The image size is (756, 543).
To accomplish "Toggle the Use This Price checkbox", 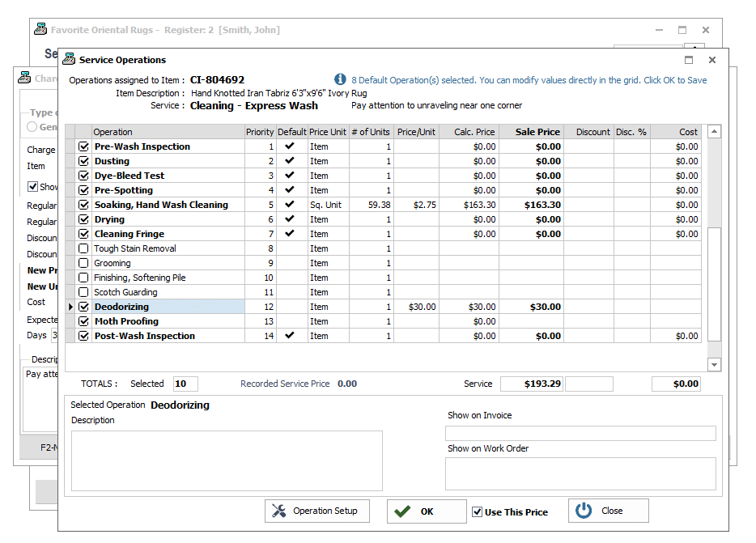I will click(x=477, y=511).
